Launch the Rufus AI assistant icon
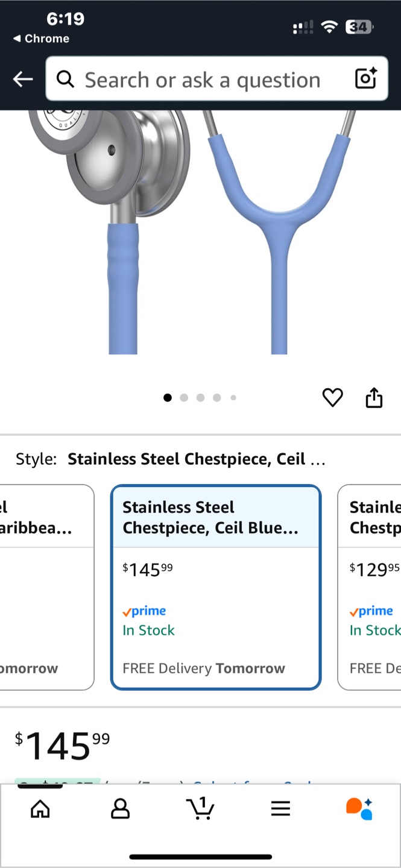The width and height of the screenshot is (401, 868). point(359,808)
